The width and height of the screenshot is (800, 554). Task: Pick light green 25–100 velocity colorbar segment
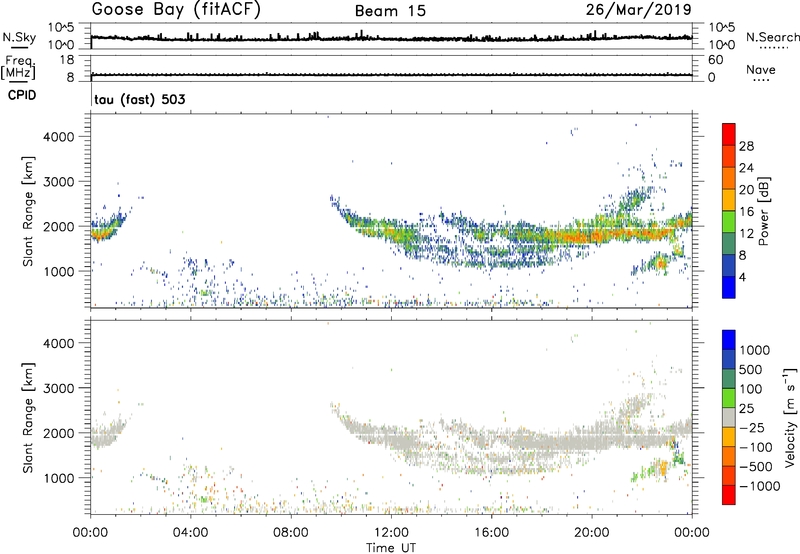tap(729, 398)
